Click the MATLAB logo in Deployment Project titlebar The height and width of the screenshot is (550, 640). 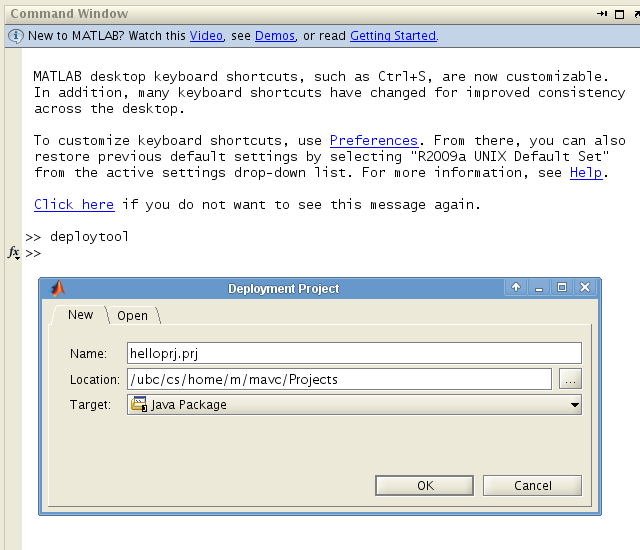click(x=58, y=288)
